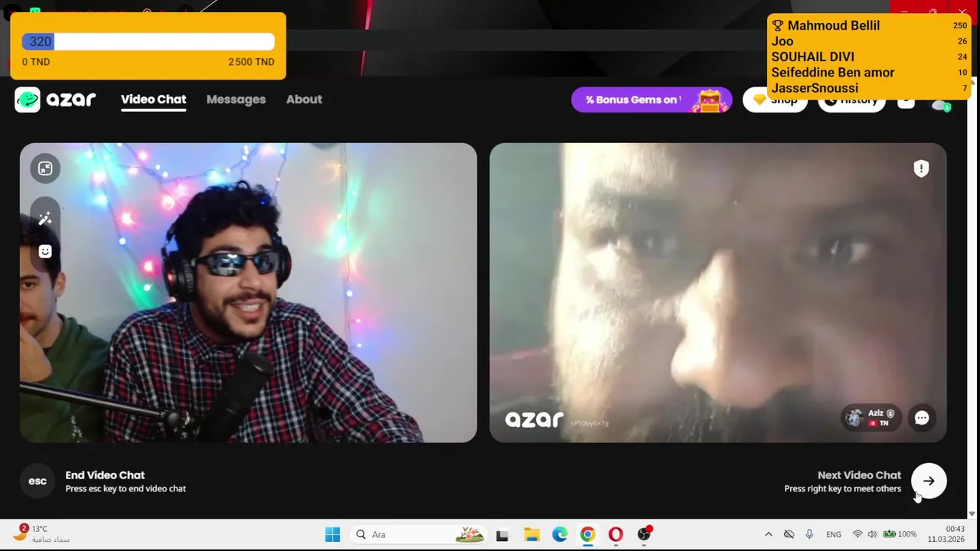The image size is (980, 551).
Task: Click the Next Video Chat label
Action: 859,475
